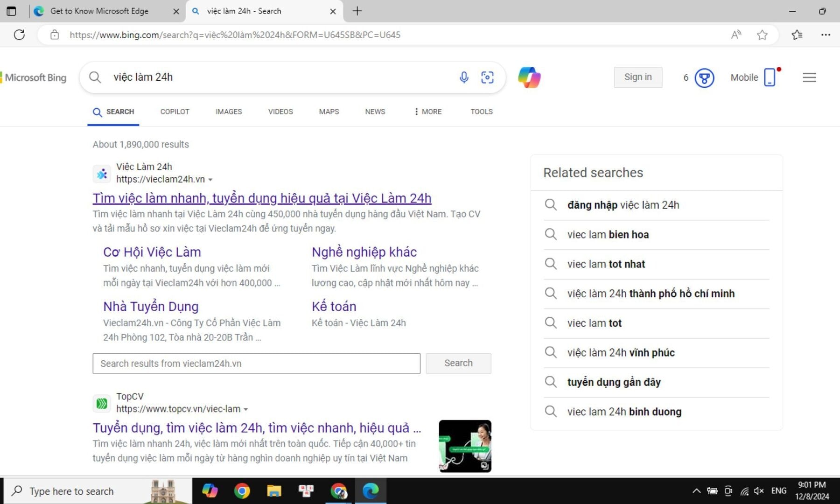Screen dimensions: 840x504
Task: Click the muted volume tray icon
Action: (759, 491)
